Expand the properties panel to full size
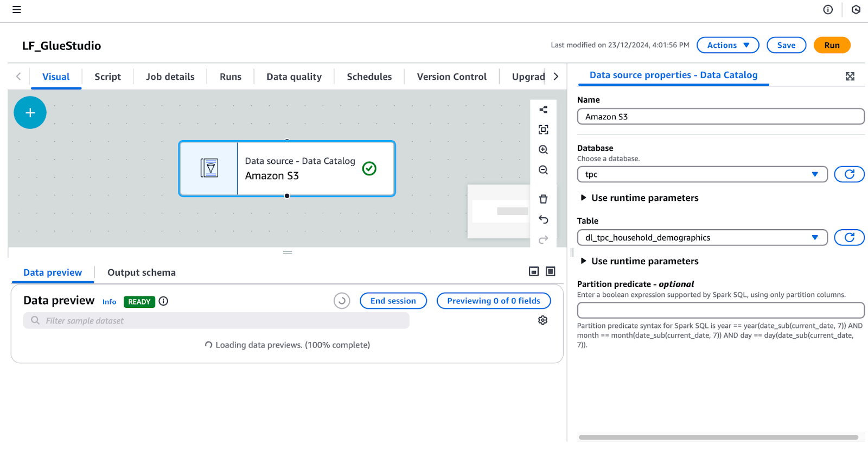 tap(850, 77)
